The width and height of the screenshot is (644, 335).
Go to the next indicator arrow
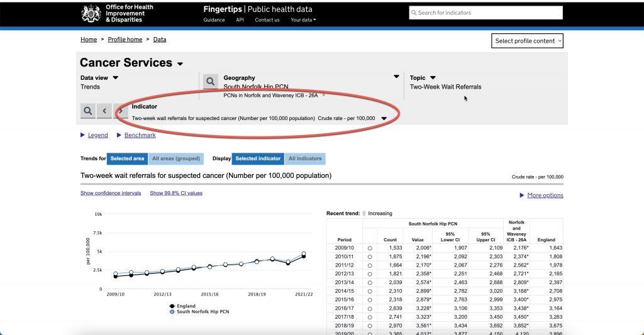pyautogui.click(x=121, y=111)
